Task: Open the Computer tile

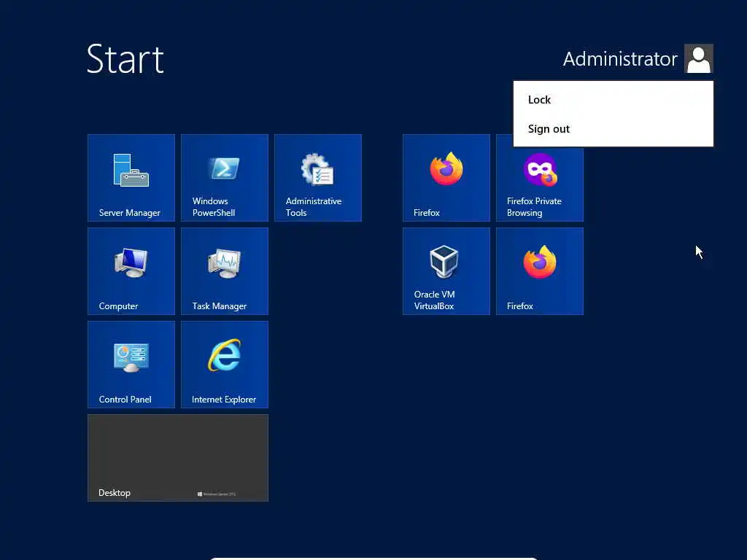Action: (131, 271)
